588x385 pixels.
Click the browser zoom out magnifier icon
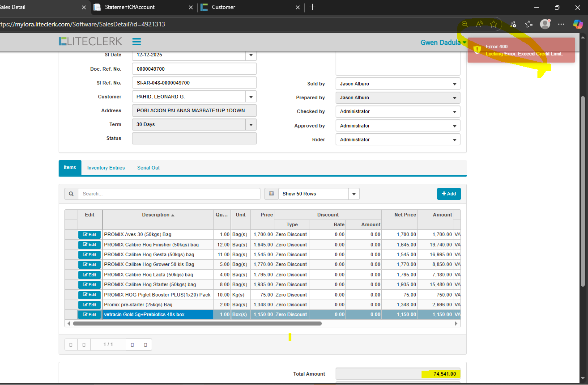tap(465, 24)
